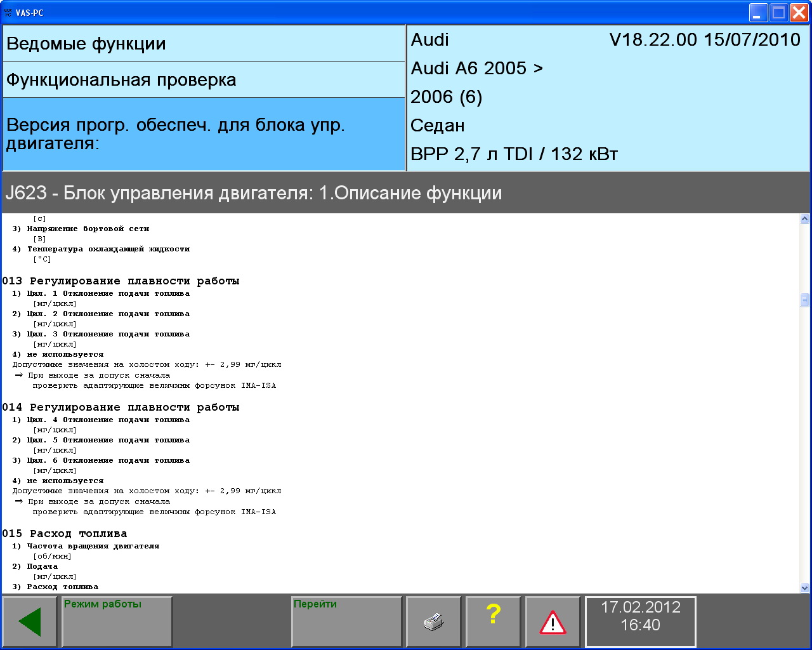
Task: Click the vertical scrollbar thumb
Action: coord(804,300)
